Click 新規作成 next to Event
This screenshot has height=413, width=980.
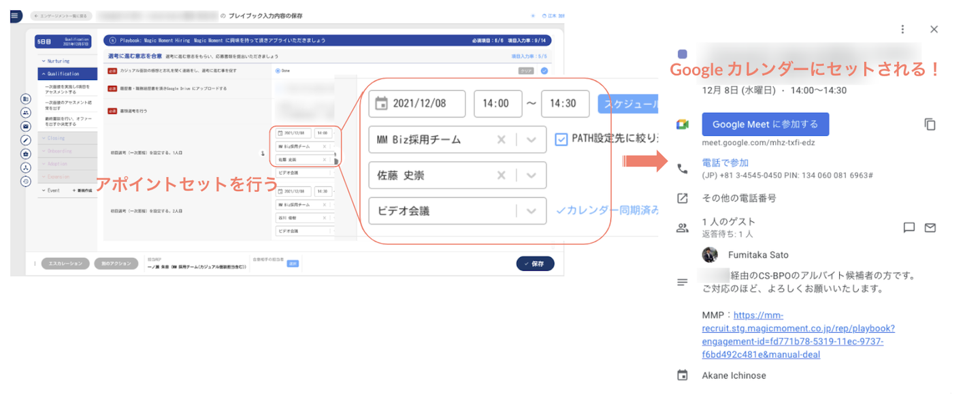pos(82,191)
